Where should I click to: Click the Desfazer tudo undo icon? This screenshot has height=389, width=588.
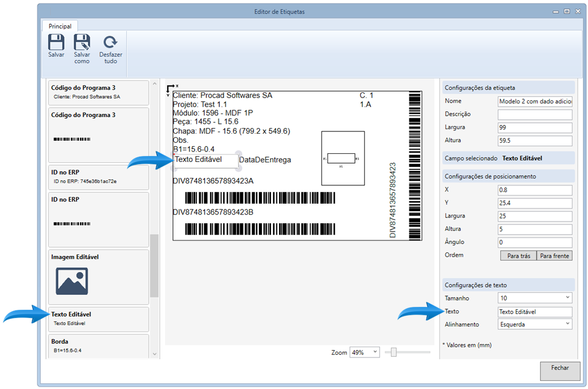tap(110, 42)
